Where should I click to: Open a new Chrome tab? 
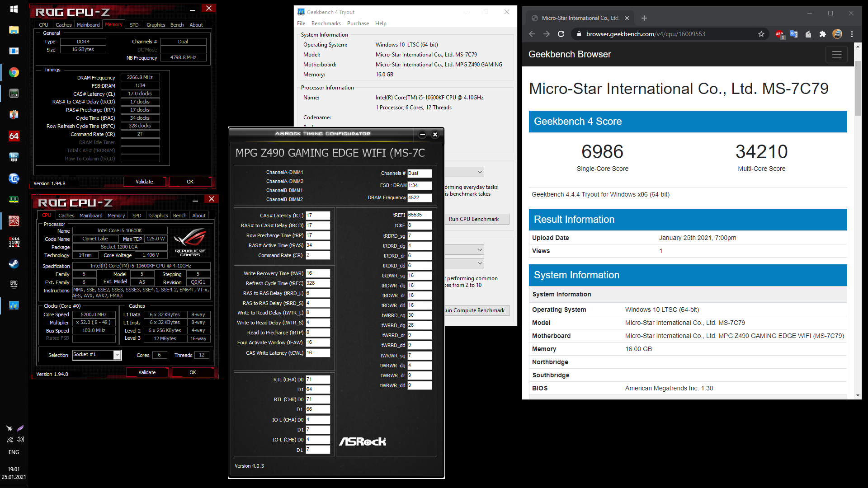[644, 18]
